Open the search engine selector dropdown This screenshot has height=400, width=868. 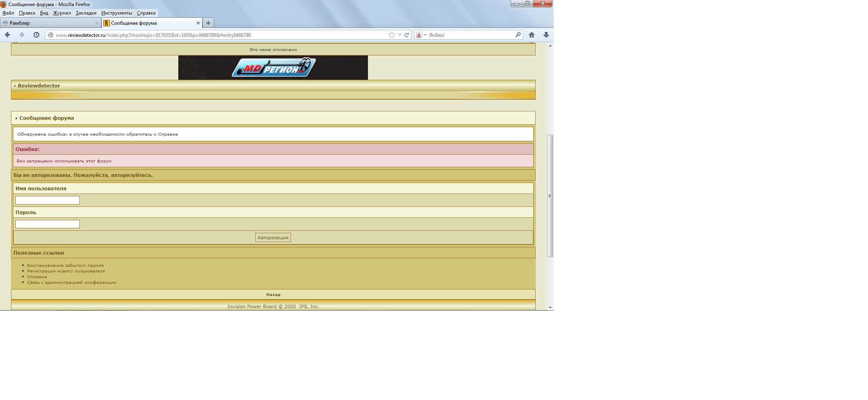(x=421, y=35)
